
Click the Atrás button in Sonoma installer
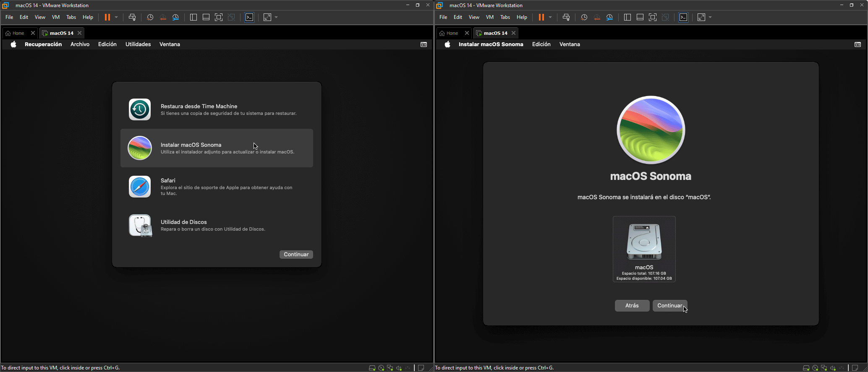[632, 306]
